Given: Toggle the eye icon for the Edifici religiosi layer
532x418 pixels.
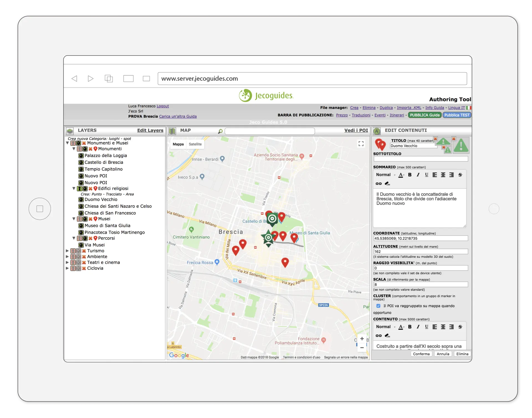Looking at the screenshot, I should click(85, 189).
